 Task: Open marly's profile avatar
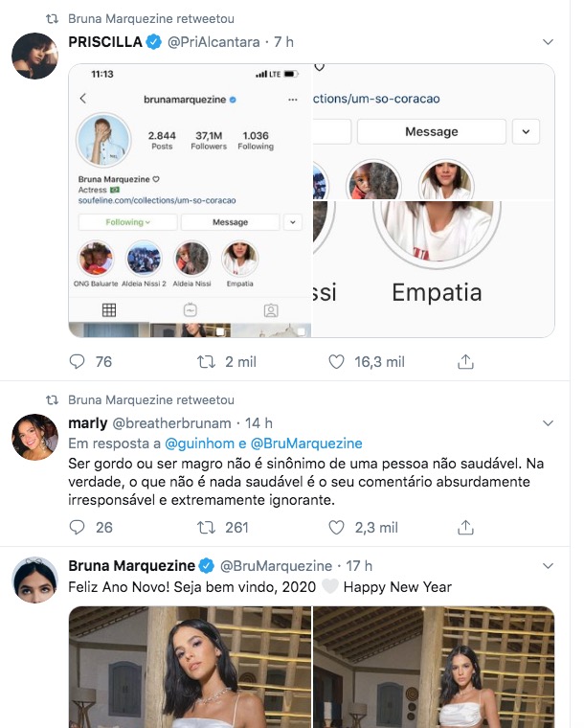click(34, 437)
